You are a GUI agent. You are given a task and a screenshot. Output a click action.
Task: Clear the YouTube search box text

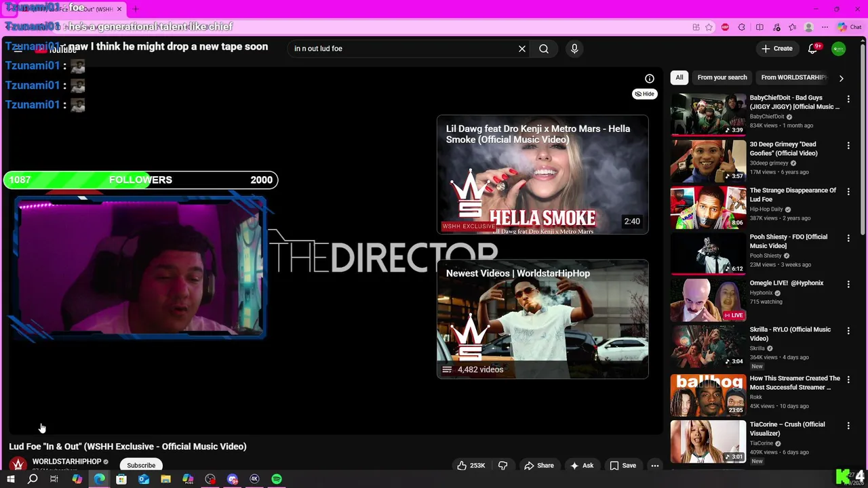click(x=522, y=49)
